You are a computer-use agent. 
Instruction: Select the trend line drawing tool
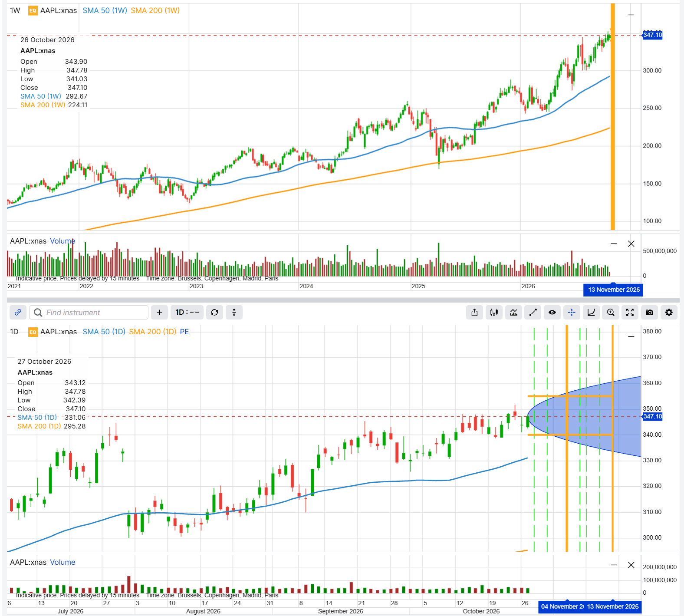[533, 312]
